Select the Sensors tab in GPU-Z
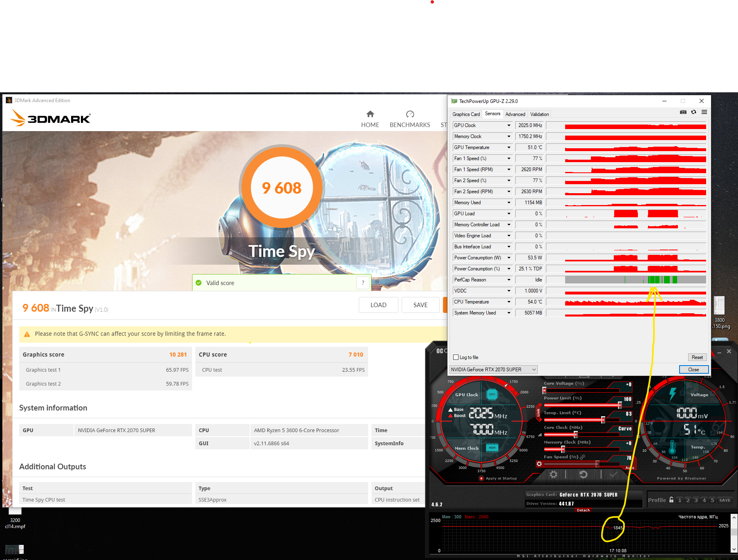 pos(492,114)
